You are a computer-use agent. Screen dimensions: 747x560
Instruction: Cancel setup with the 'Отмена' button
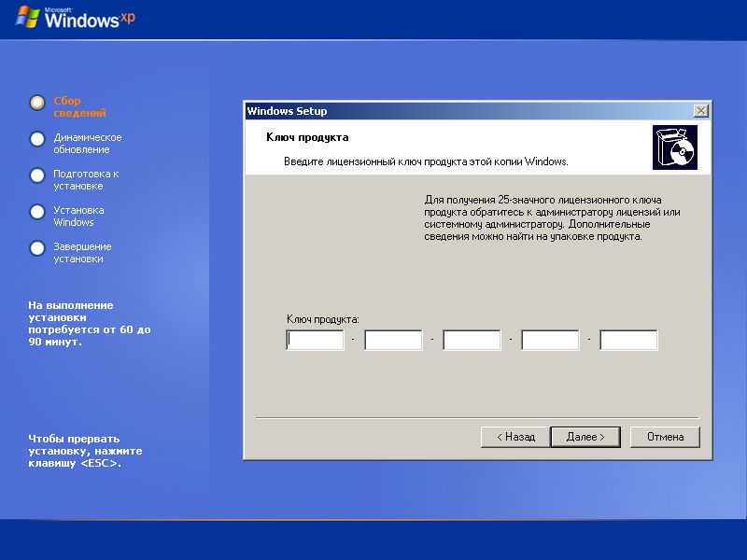click(x=665, y=437)
